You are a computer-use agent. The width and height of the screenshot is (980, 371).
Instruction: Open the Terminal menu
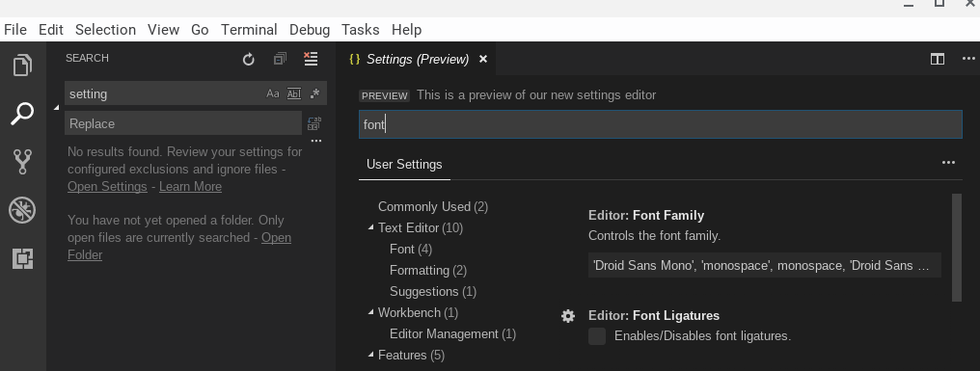click(249, 29)
